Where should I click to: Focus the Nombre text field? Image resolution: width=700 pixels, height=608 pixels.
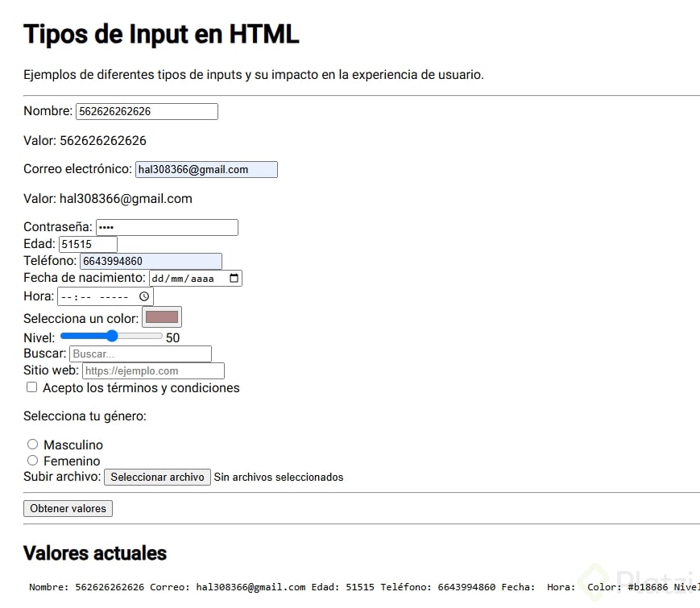click(147, 112)
